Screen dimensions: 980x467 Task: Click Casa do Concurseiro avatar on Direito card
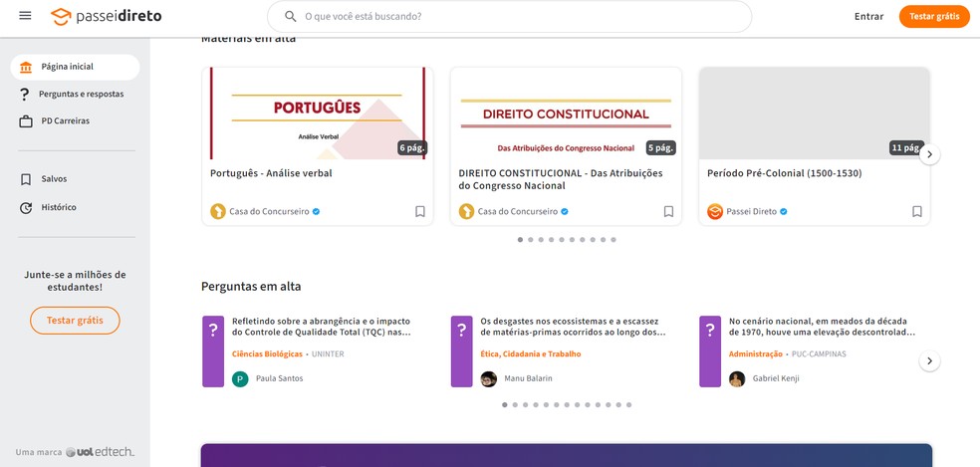[x=466, y=211]
